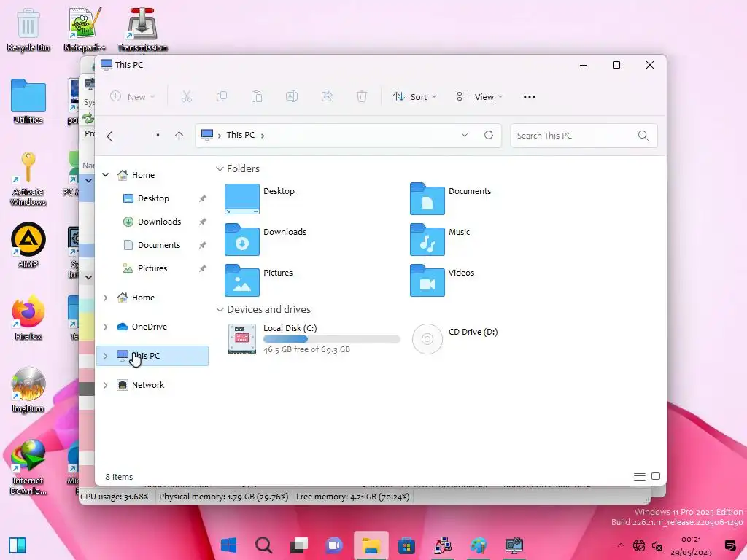The image size is (747, 560).
Task: Click the chevron after This PC breadcrumb
Action: [263, 136]
